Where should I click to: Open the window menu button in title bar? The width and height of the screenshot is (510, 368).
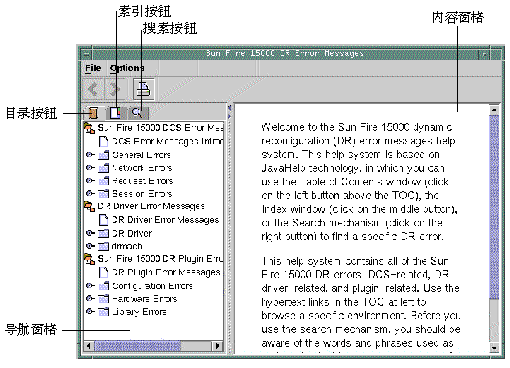[x=86, y=54]
